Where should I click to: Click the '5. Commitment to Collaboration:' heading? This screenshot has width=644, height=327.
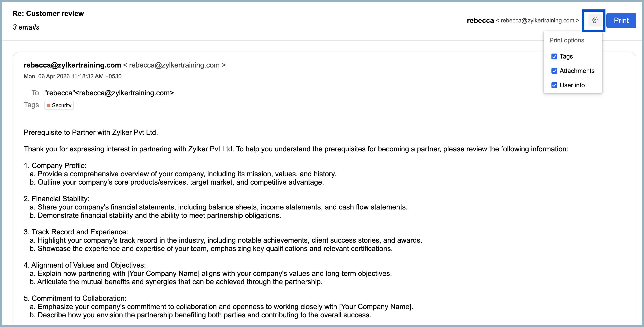[x=75, y=299]
